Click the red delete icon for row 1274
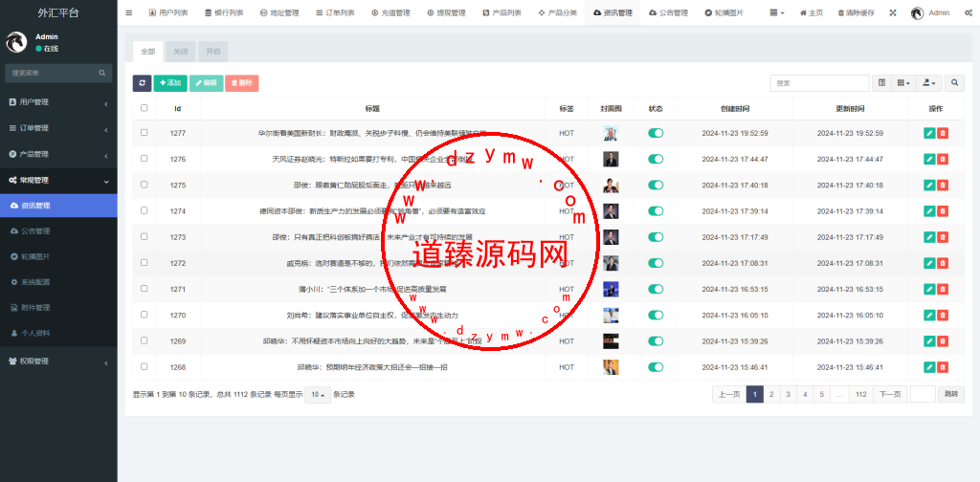The height and width of the screenshot is (482, 980). click(943, 211)
